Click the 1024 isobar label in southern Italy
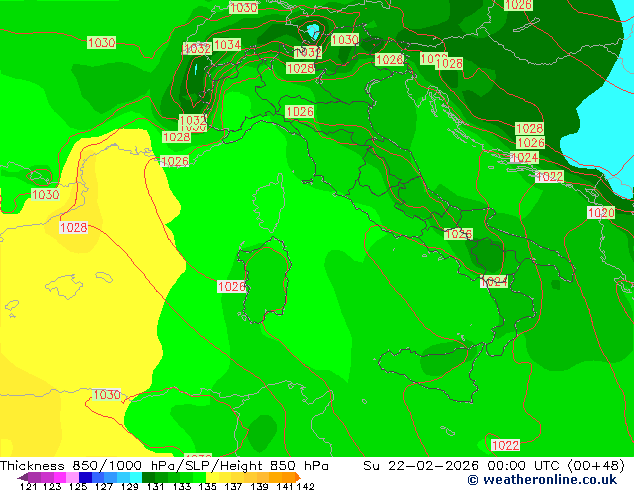This screenshot has height=490, width=634. coord(494,281)
